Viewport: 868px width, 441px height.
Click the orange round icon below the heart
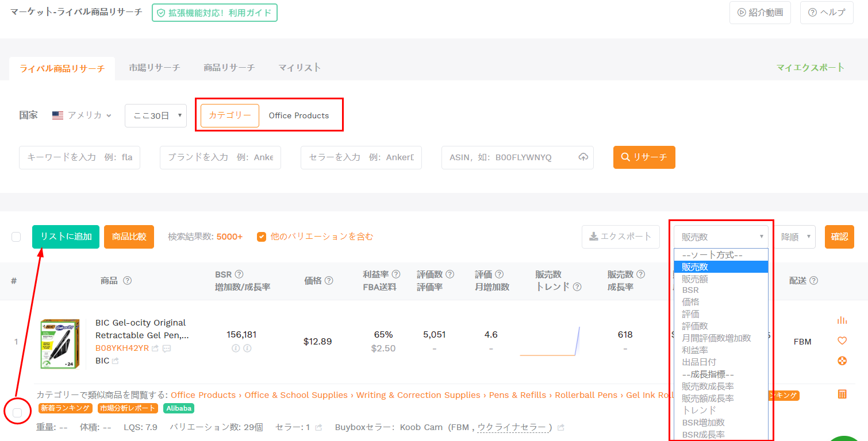click(842, 361)
